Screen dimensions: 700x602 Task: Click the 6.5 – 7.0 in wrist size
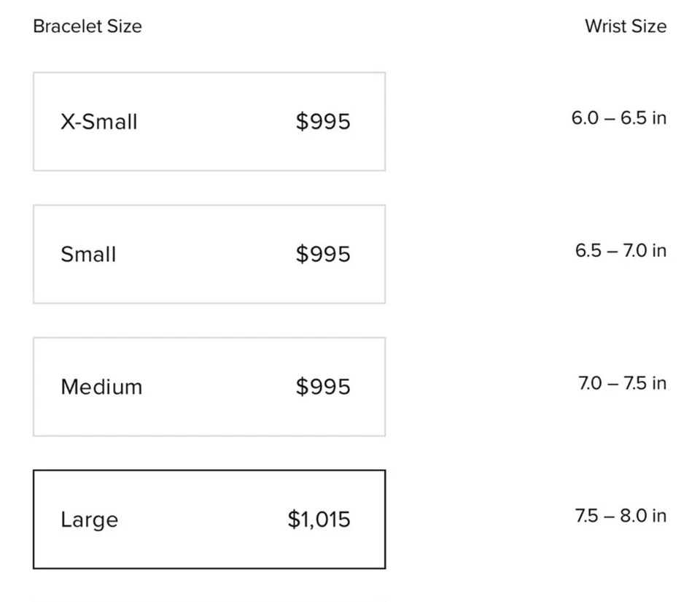pyautogui.click(x=620, y=251)
